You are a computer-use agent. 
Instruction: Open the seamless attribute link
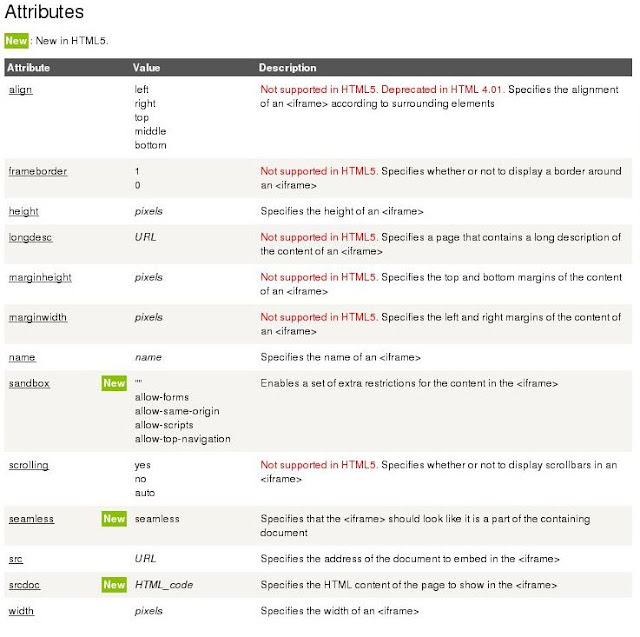tap(31, 519)
